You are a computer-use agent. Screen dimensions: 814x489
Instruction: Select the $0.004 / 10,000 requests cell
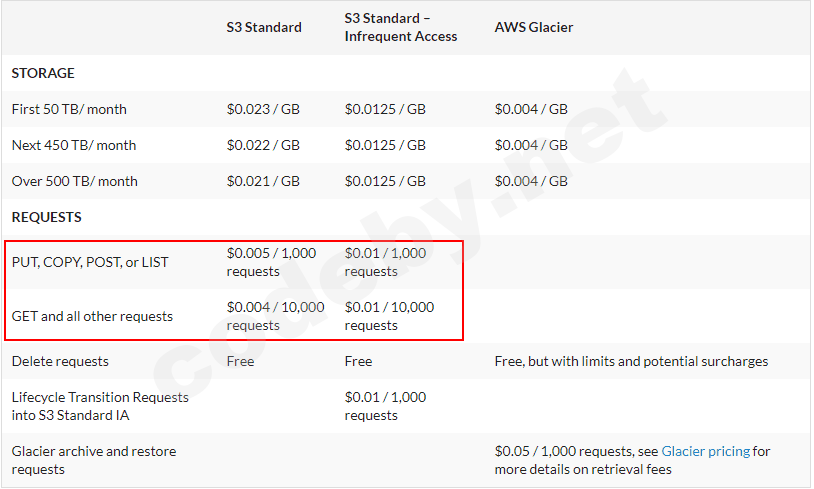click(276, 316)
